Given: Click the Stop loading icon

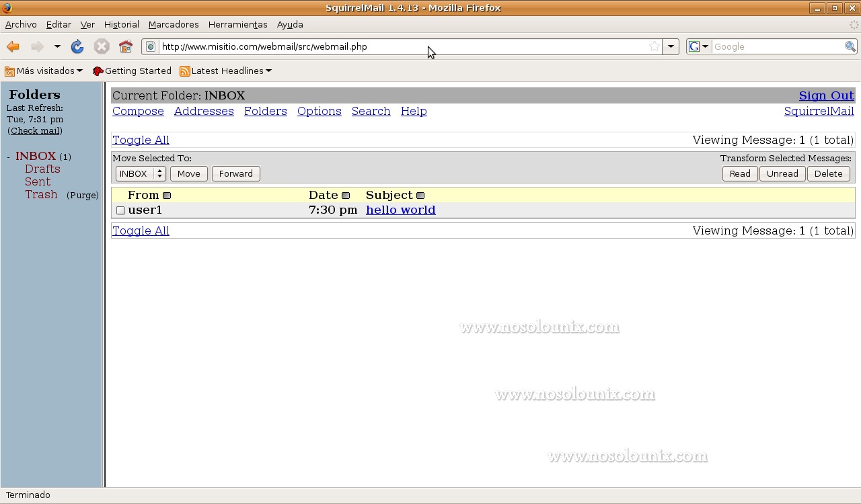Looking at the screenshot, I should point(102,46).
